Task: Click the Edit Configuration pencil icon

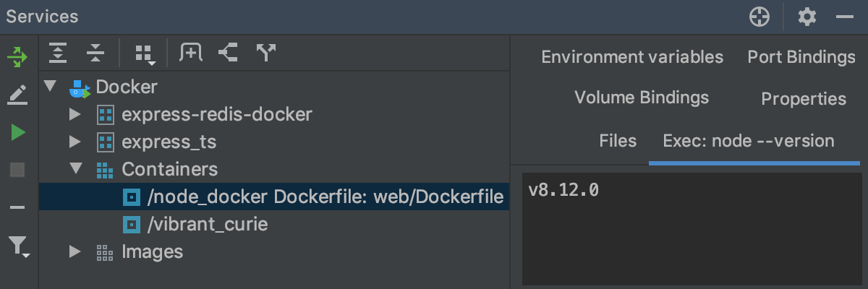Action: pyautogui.click(x=17, y=95)
